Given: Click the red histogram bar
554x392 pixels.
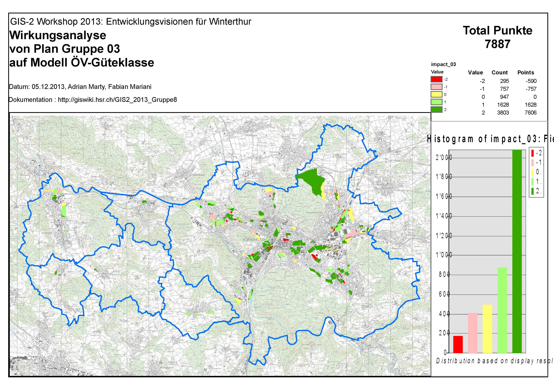Looking at the screenshot, I should [x=458, y=344].
